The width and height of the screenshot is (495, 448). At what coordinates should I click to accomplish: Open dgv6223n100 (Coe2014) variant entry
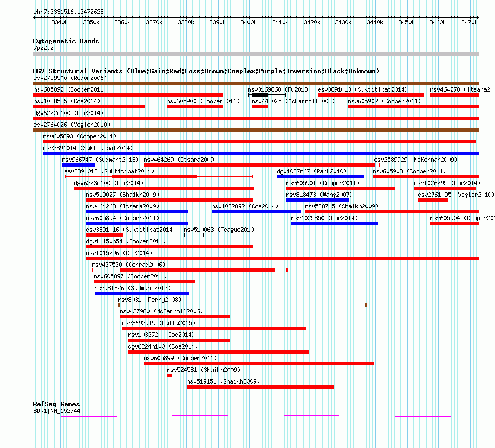coord(108,183)
